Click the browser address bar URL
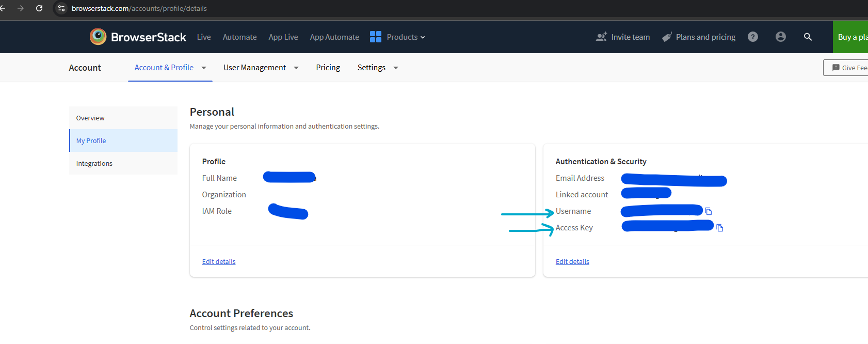The image size is (868, 344). [x=139, y=8]
